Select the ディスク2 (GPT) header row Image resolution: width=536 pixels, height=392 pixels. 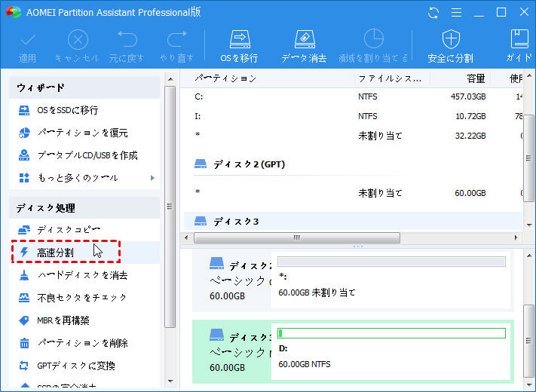(353, 164)
